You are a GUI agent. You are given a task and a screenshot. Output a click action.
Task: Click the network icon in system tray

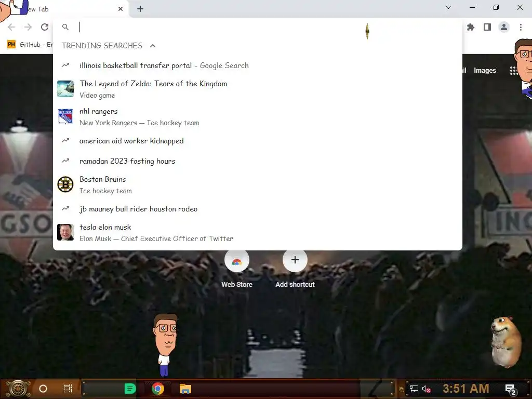coord(414,389)
